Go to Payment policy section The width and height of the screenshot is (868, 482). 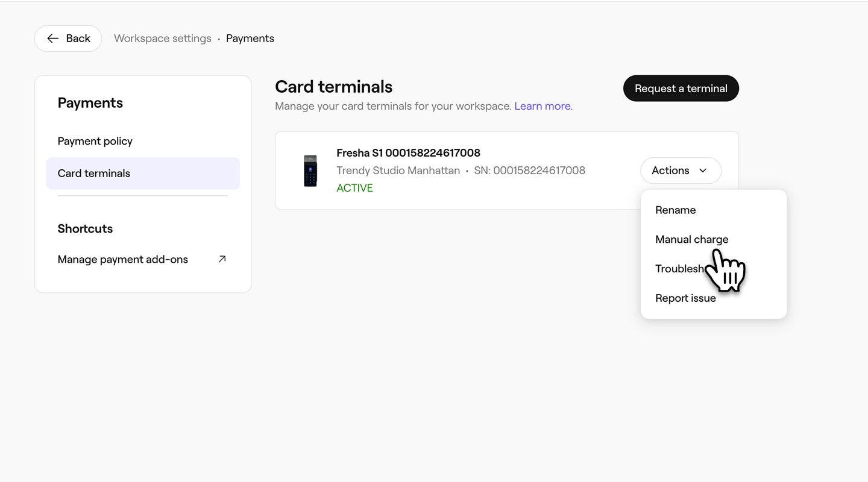click(95, 141)
